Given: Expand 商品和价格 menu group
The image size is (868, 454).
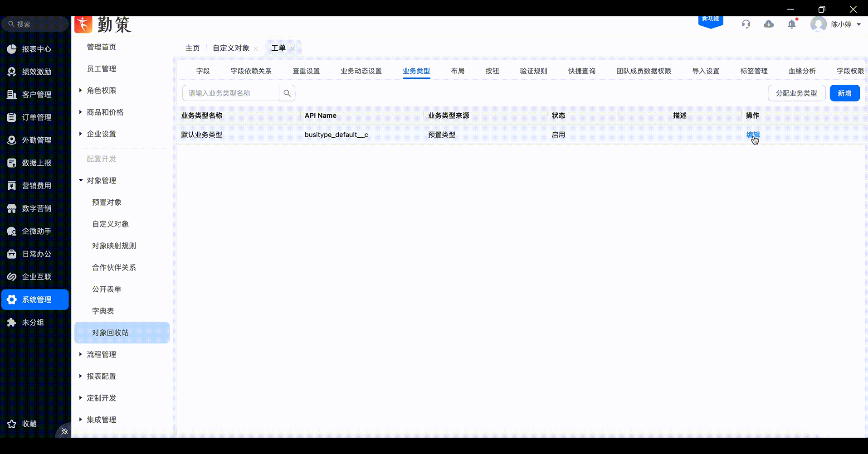Looking at the screenshot, I should pos(80,112).
